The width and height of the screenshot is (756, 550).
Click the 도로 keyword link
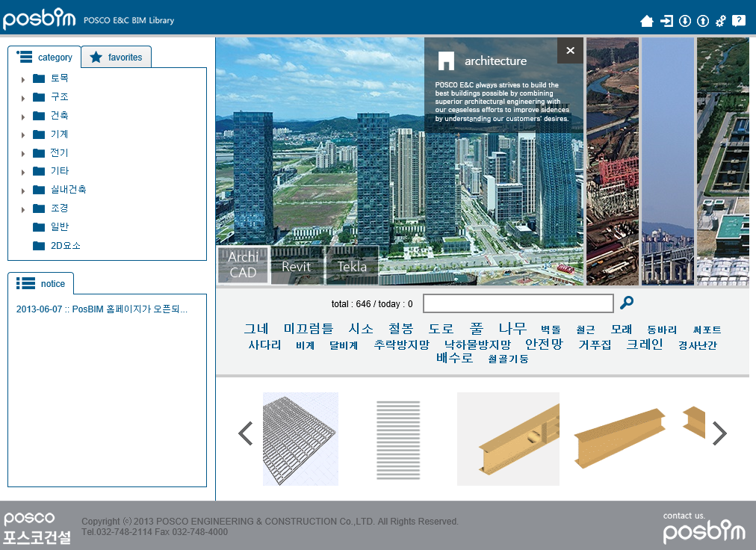(441, 329)
